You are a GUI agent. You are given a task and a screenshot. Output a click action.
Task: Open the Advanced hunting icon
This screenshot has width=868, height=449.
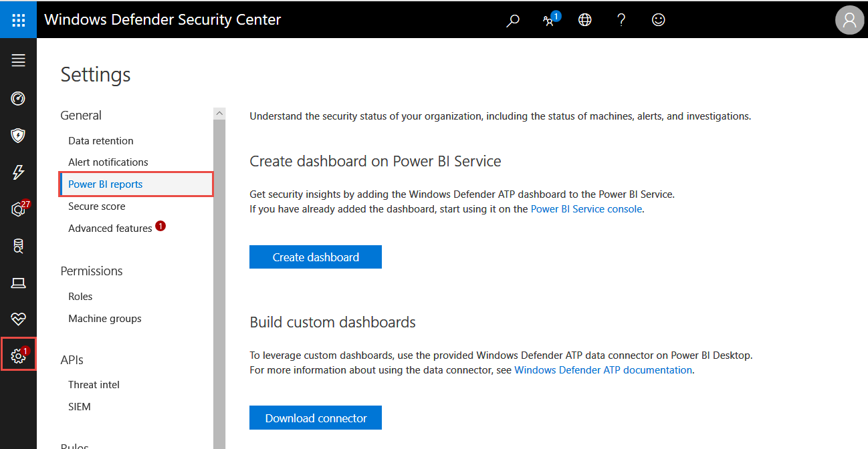(x=18, y=247)
